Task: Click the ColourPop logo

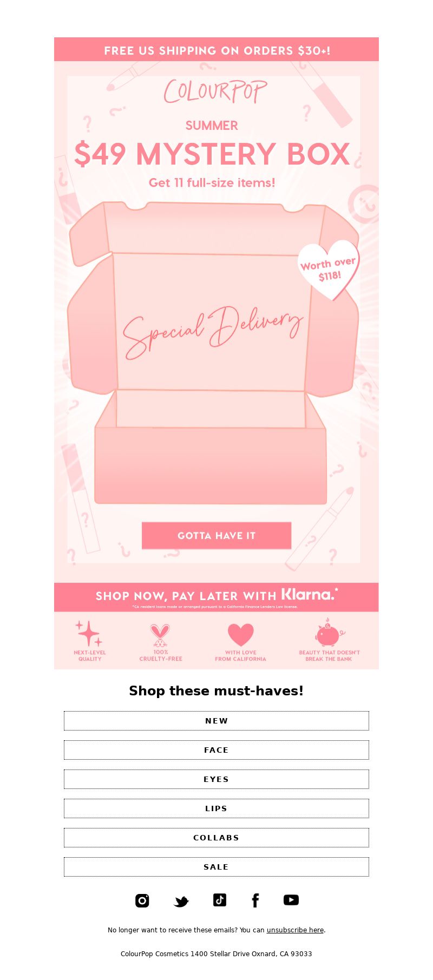Action: (x=216, y=91)
